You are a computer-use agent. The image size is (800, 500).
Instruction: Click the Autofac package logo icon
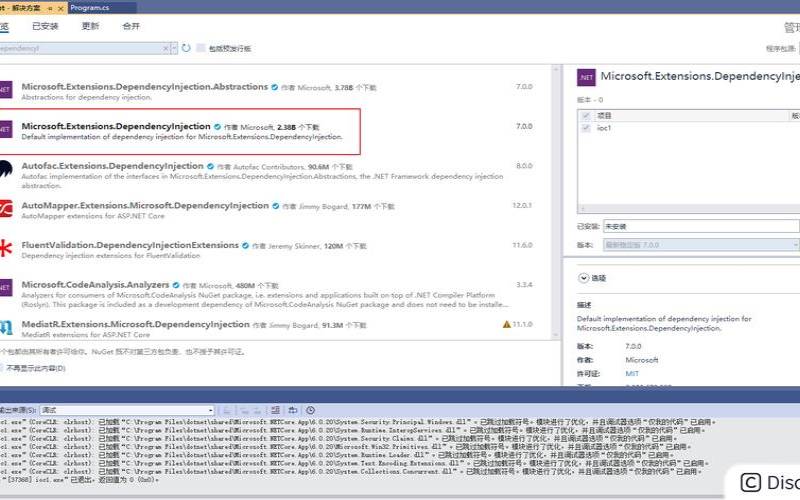5,169
